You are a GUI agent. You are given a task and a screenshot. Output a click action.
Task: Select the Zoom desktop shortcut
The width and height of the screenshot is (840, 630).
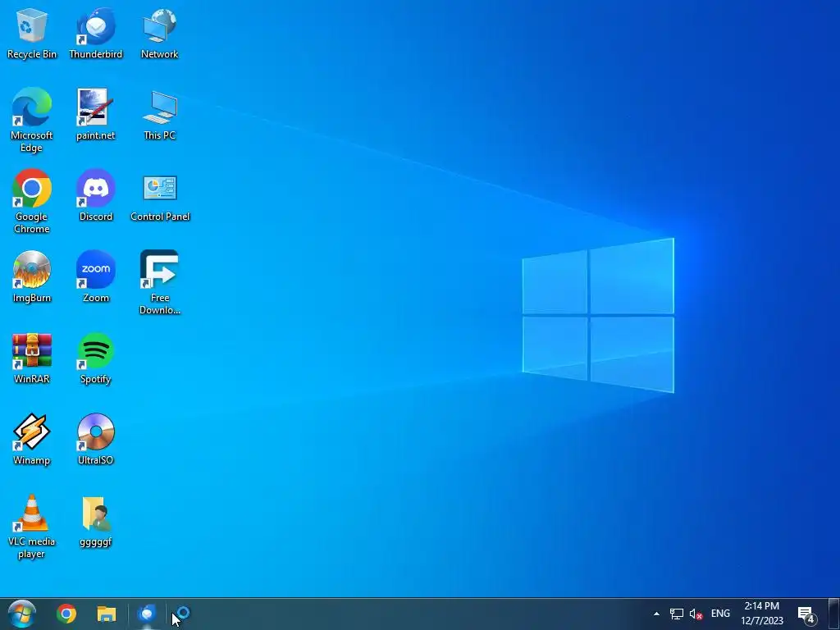(95, 277)
